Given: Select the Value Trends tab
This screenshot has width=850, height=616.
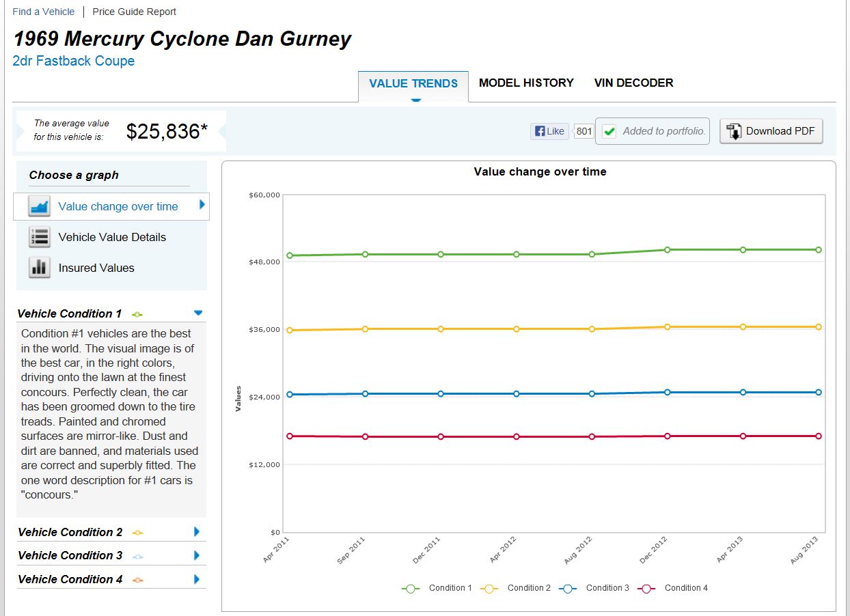Looking at the screenshot, I should (x=413, y=83).
